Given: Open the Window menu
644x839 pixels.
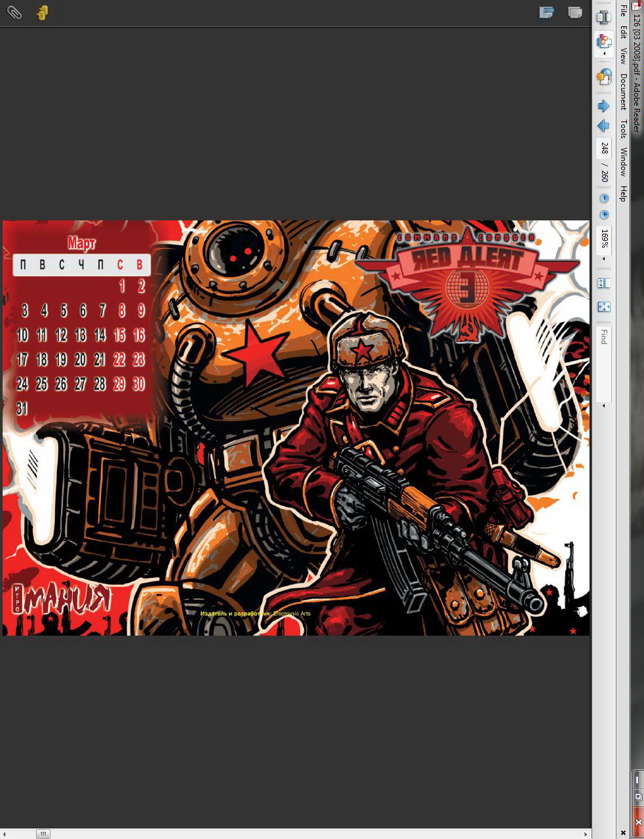Looking at the screenshot, I should tap(623, 162).
